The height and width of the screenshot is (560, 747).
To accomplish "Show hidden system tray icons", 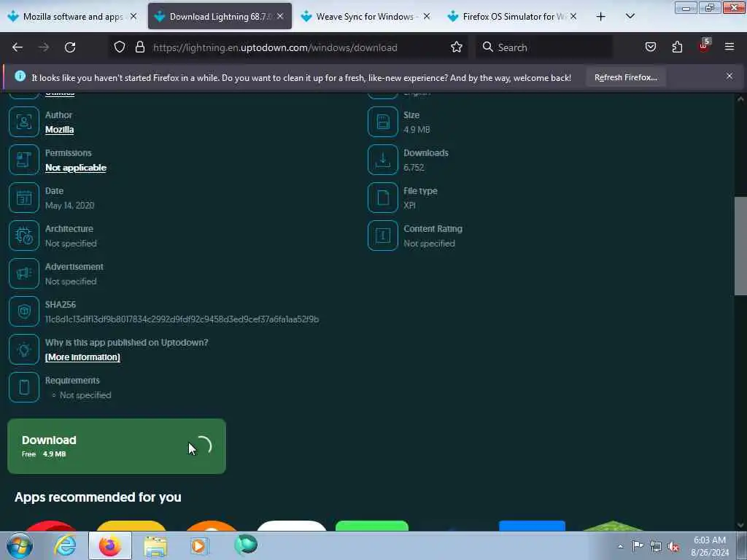I will point(620,546).
